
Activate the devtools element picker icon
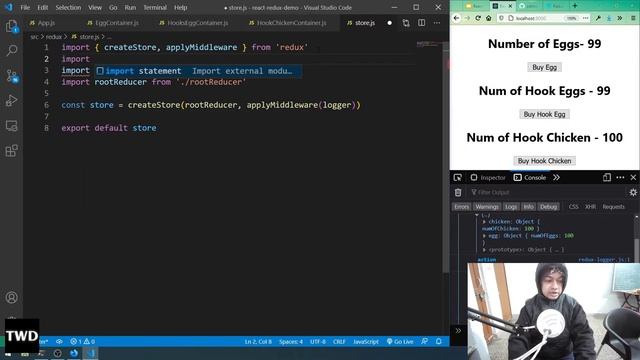[x=458, y=178]
